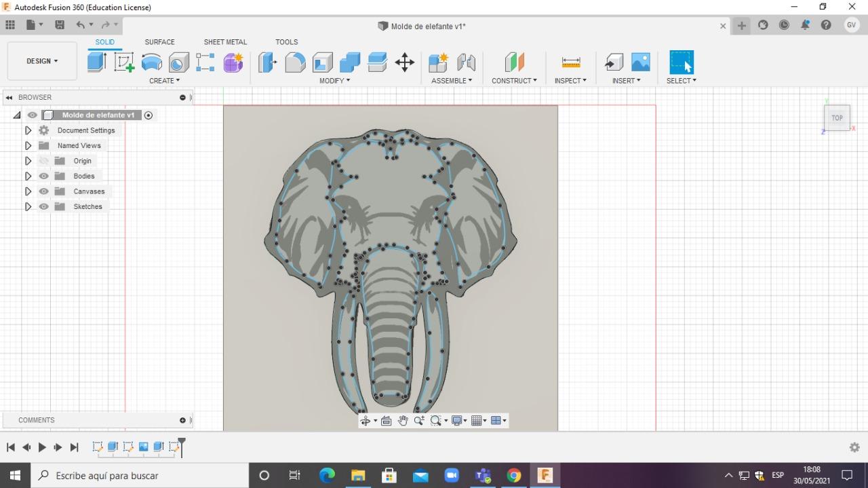Select the Shell tool icon
This screenshot has height=488, width=868.
pyautogui.click(x=323, y=62)
